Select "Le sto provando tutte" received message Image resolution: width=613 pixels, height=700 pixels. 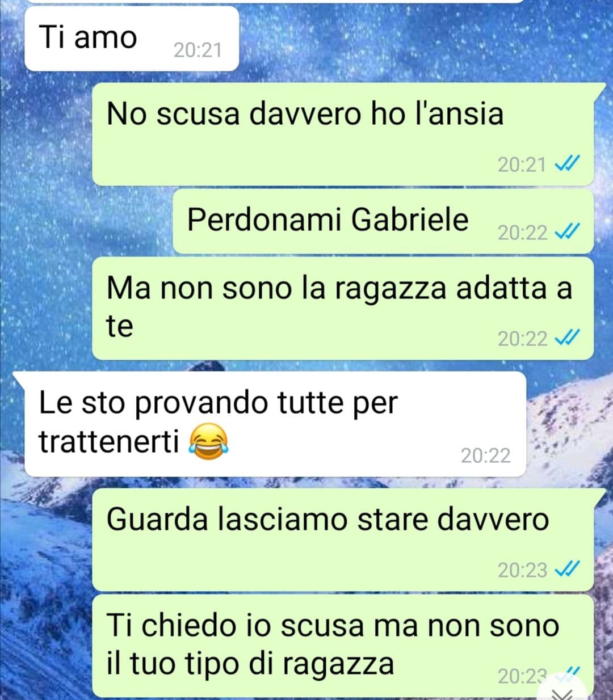(275, 424)
